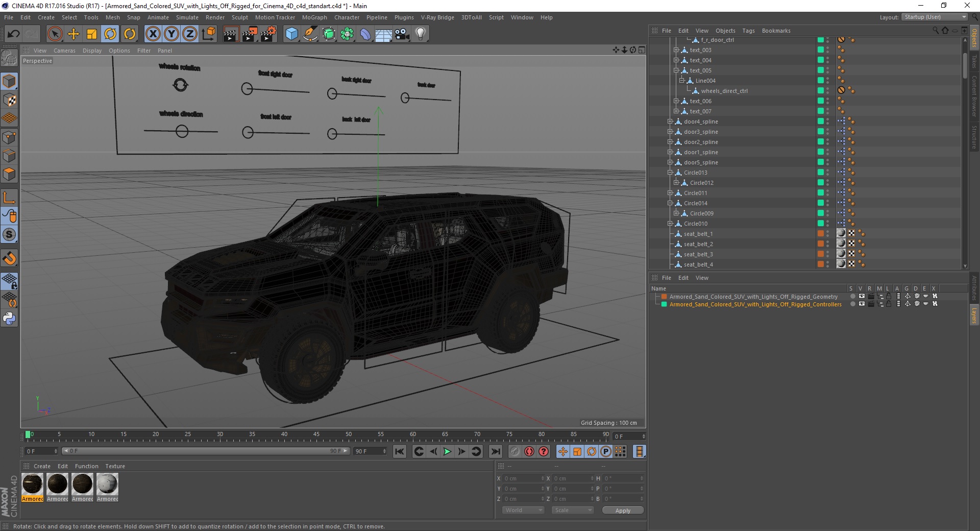Open Object Manager Tags menu

(748, 31)
